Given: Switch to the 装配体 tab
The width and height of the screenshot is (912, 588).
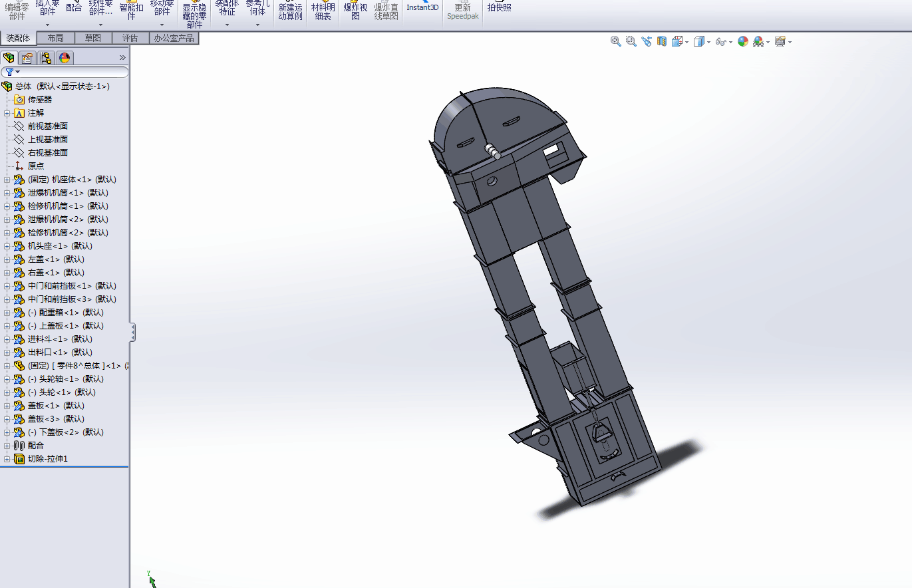Looking at the screenshot, I should point(19,38).
